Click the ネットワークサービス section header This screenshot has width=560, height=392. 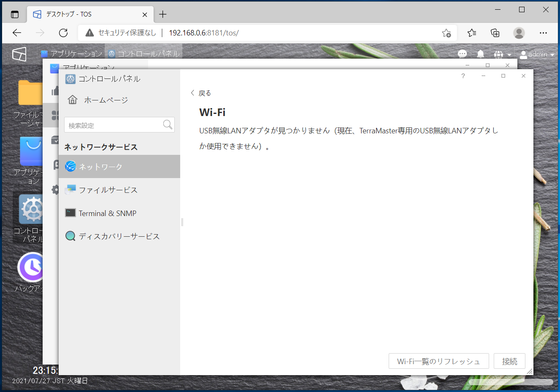[x=101, y=147]
